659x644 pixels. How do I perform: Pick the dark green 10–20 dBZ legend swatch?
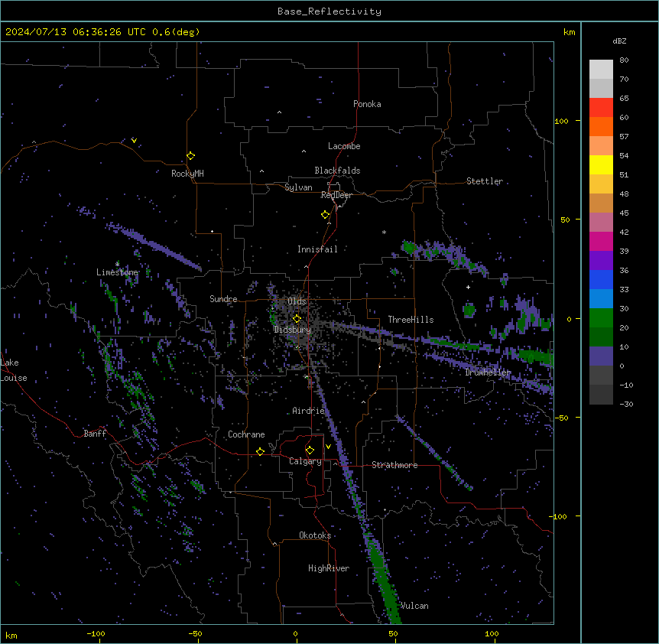coord(601,337)
